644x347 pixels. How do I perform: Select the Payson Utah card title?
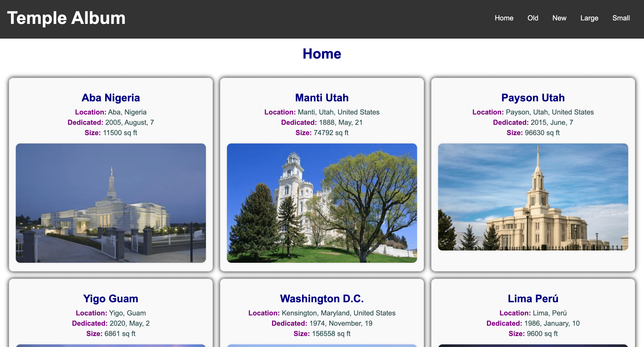533,98
